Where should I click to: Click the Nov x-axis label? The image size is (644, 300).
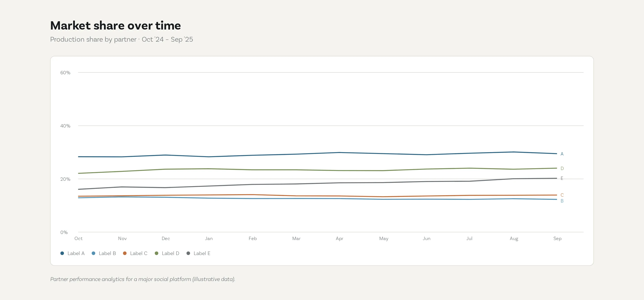click(123, 238)
